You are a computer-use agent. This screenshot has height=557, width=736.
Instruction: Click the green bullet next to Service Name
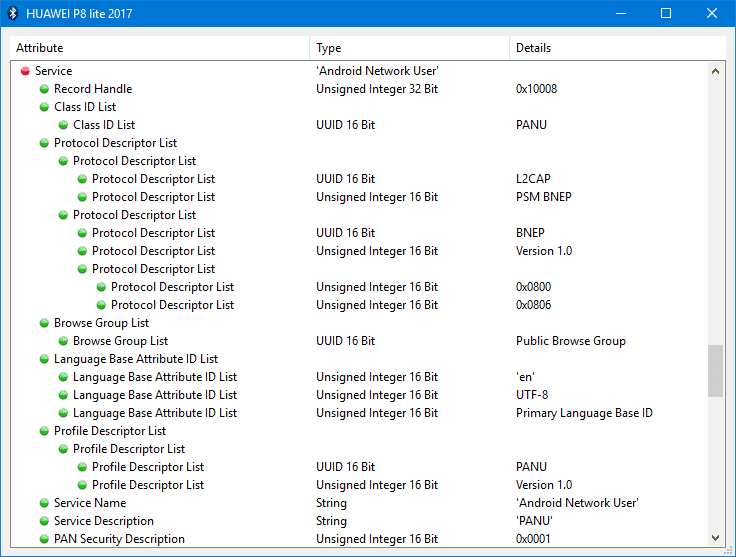point(44,503)
